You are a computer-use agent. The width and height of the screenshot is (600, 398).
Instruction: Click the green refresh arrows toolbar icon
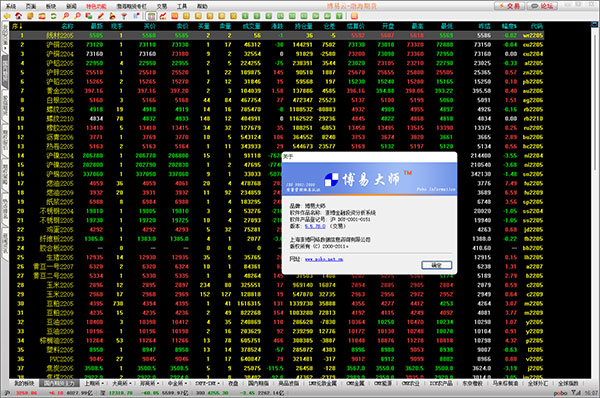pyautogui.click(x=54, y=16)
